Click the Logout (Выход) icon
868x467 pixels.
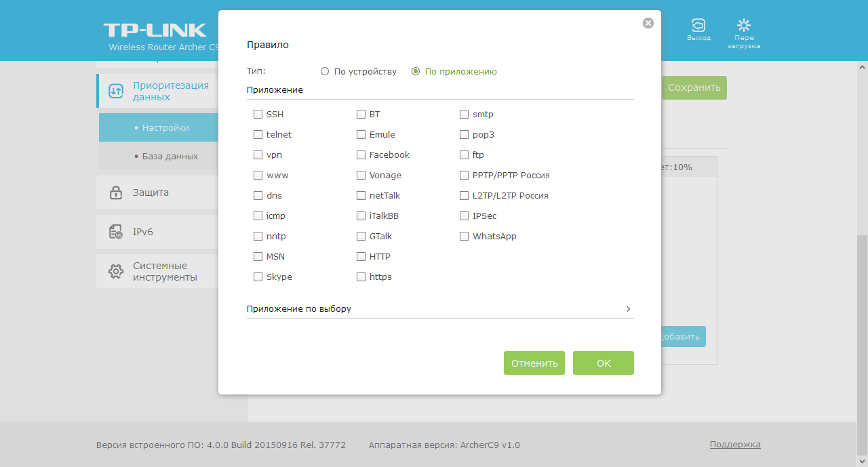[x=698, y=26]
